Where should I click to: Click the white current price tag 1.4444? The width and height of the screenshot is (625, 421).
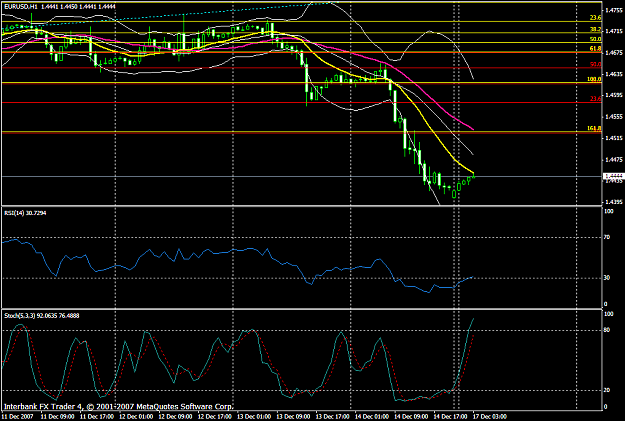click(x=613, y=176)
